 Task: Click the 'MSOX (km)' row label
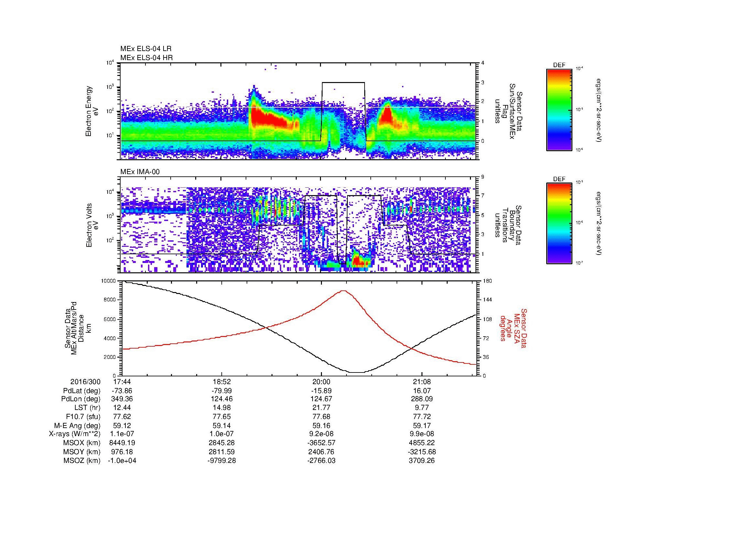click(x=82, y=443)
